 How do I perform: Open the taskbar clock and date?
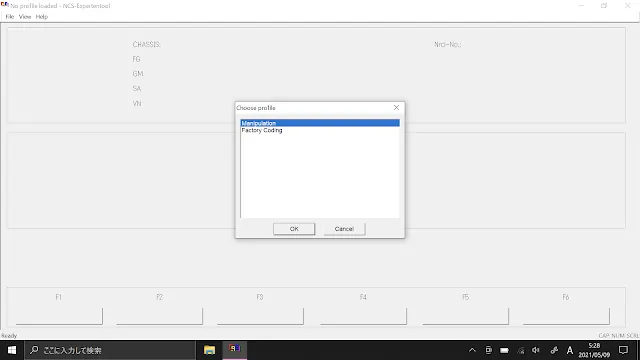(x=594, y=350)
